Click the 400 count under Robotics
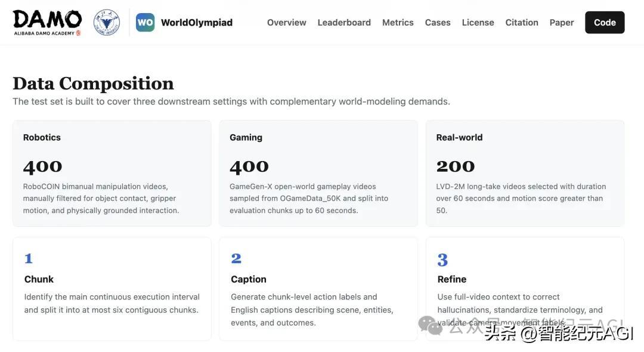The height and width of the screenshot is (352, 644). [x=43, y=166]
